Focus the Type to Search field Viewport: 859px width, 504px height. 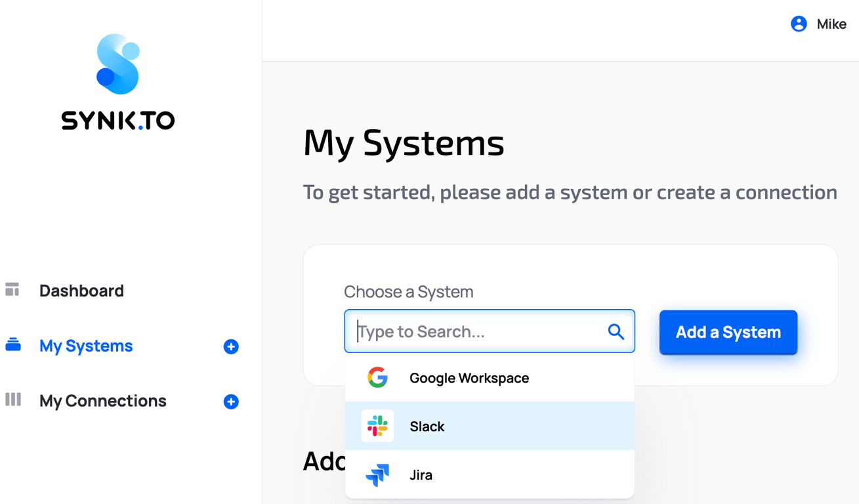pyautogui.click(x=490, y=331)
